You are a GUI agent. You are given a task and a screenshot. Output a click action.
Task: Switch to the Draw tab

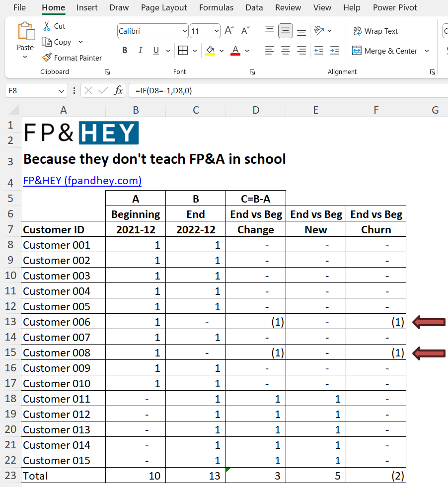pos(119,7)
